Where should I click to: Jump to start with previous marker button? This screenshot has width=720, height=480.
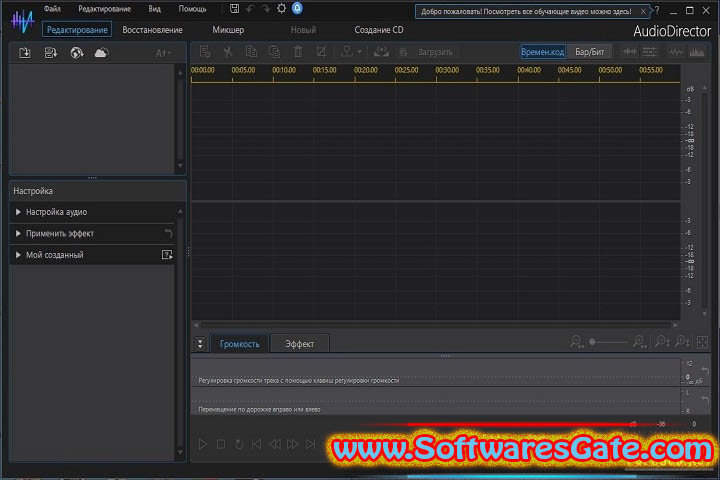click(257, 444)
